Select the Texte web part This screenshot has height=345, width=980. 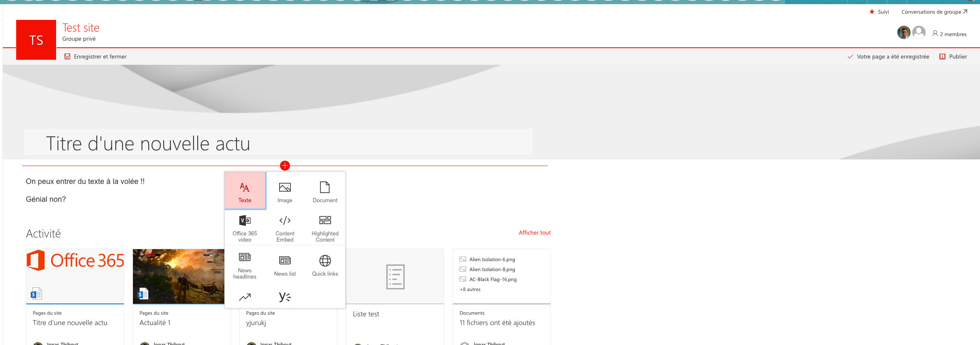point(245,191)
